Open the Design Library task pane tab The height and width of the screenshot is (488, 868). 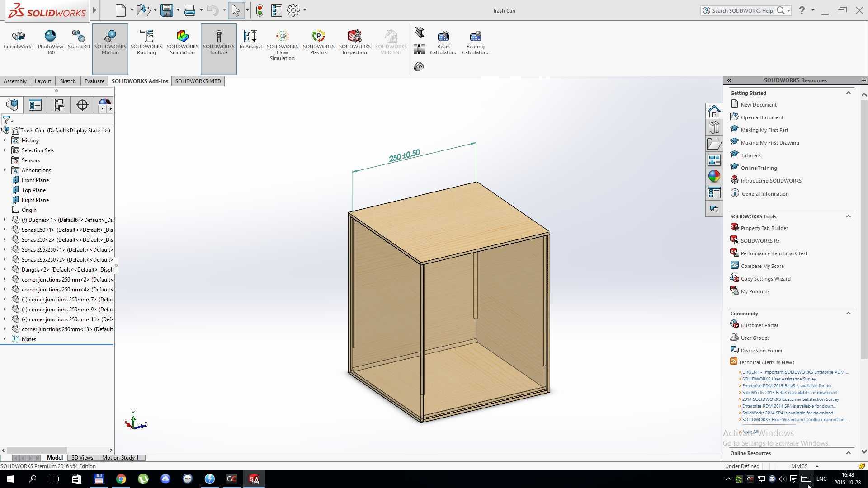click(714, 127)
